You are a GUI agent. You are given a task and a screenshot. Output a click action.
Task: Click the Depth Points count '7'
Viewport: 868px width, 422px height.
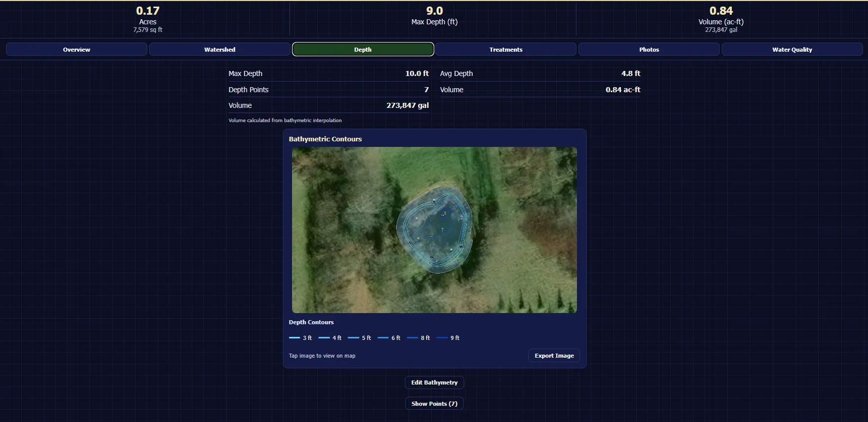pos(426,90)
